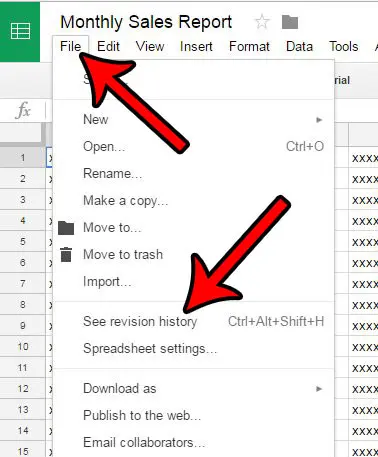
Task: Select row header 13
Action: 23,410
